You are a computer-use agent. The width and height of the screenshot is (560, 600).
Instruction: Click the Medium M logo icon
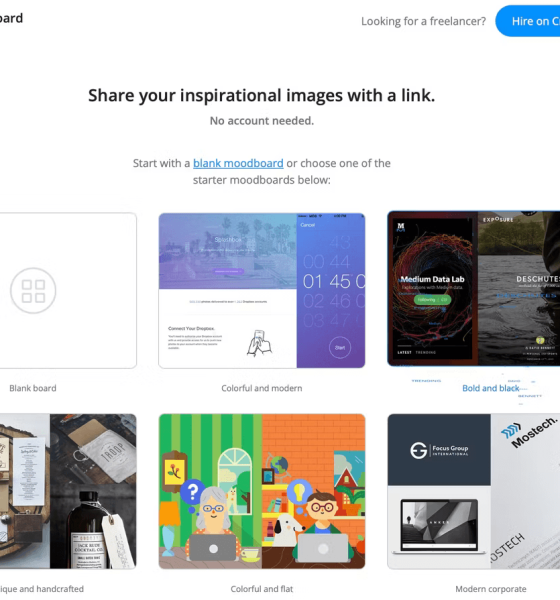point(400,227)
